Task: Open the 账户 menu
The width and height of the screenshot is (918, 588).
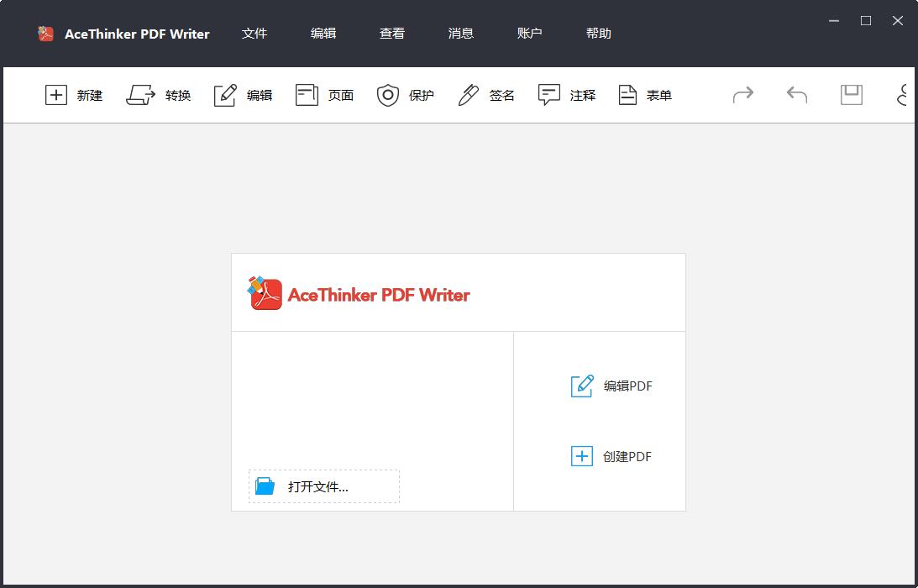Action: click(x=529, y=34)
